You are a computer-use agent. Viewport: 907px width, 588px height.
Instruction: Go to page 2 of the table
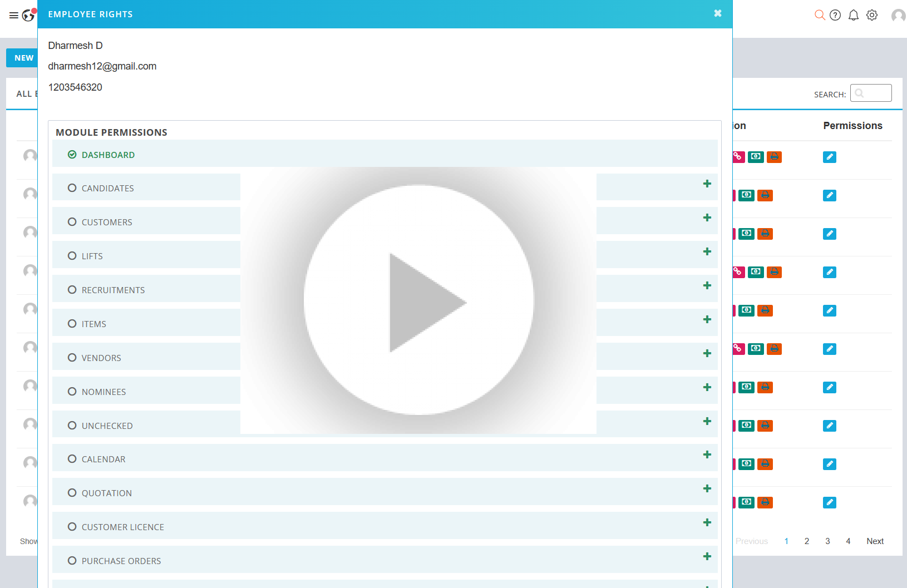[x=807, y=541]
